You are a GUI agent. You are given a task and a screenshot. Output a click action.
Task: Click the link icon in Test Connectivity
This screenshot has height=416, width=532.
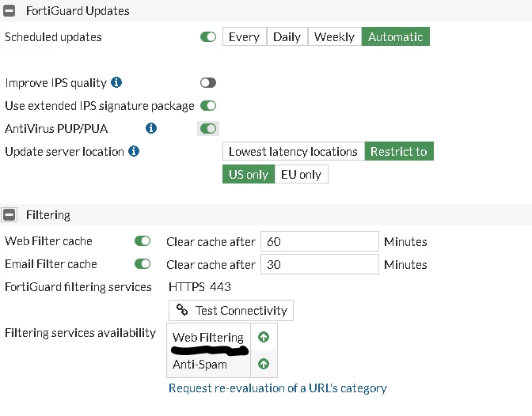[x=182, y=310]
